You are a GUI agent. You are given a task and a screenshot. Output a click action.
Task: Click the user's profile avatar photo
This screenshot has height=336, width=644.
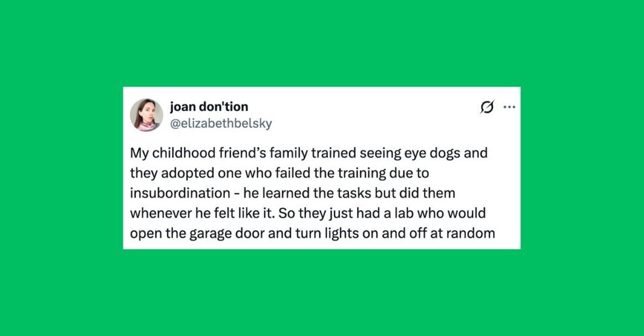[x=147, y=115]
